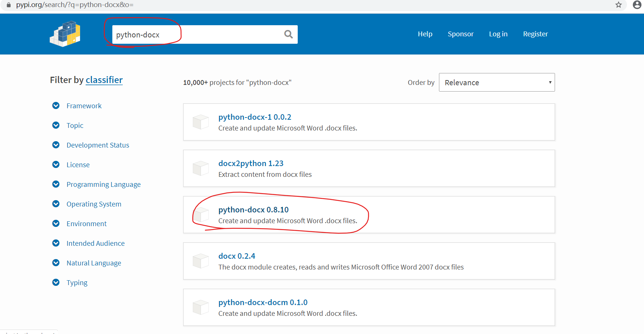Open python-docx-docm 0.1.0 project
644x334 pixels.
point(263,302)
